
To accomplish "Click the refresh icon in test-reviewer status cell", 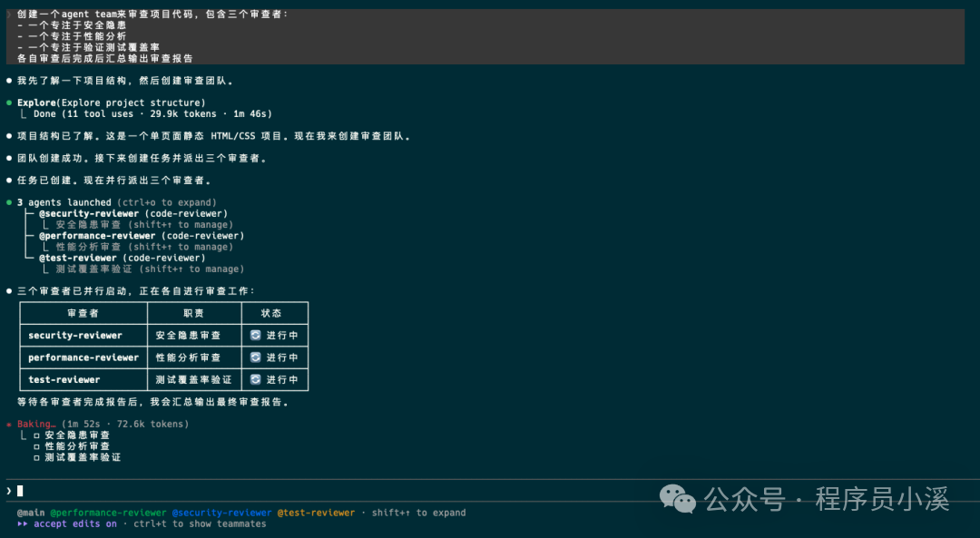I will click(255, 379).
